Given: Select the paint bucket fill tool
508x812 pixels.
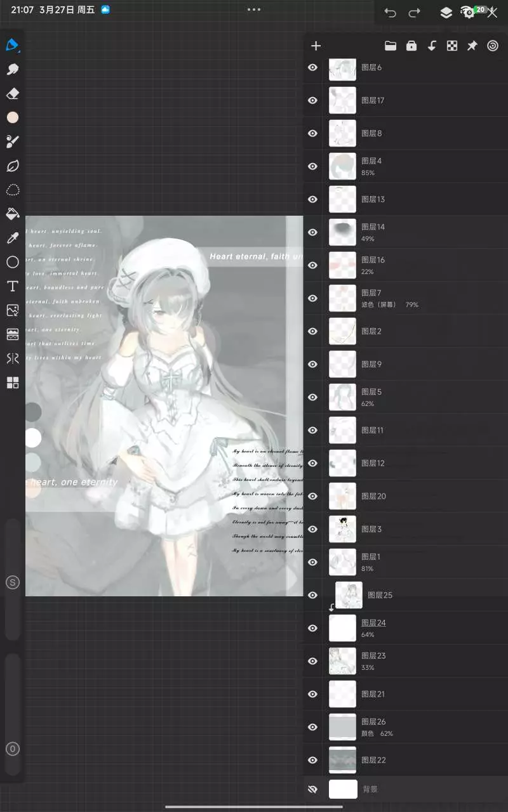Looking at the screenshot, I should [x=13, y=214].
